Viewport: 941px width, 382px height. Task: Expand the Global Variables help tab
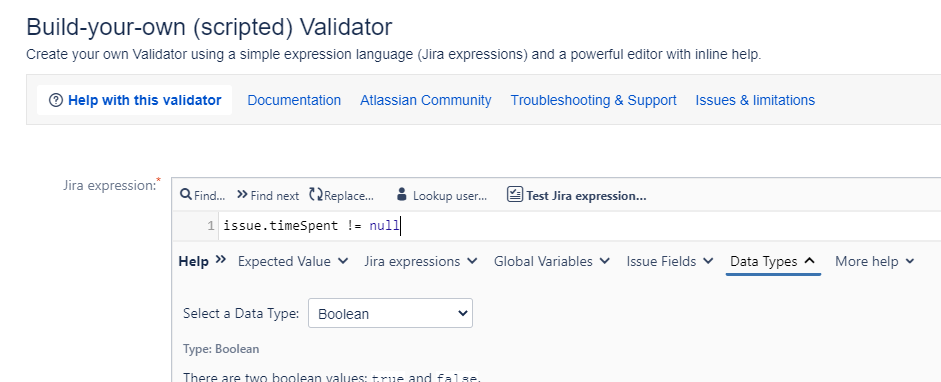552,261
